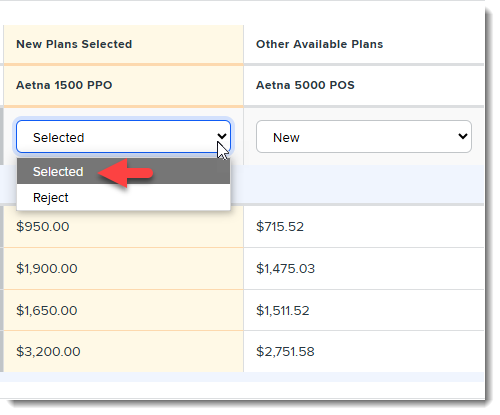This screenshot has height=415, width=500.
Task: Click the Selected text inside the combo box
Action: pyautogui.click(x=59, y=137)
